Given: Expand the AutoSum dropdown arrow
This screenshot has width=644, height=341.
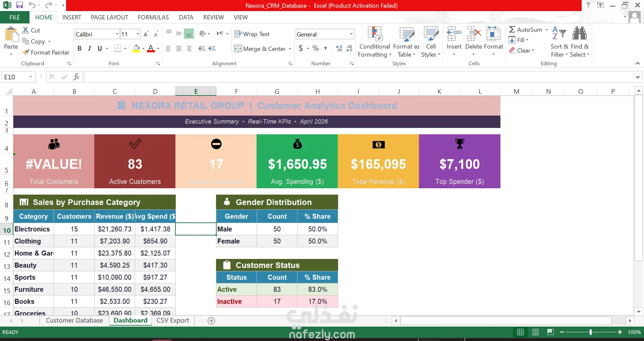Looking at the screenshot, I should (547, 30).
